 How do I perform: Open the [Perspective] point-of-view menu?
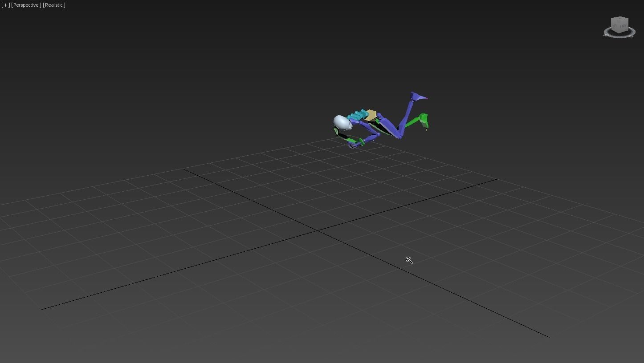click(x=26, y=5)
